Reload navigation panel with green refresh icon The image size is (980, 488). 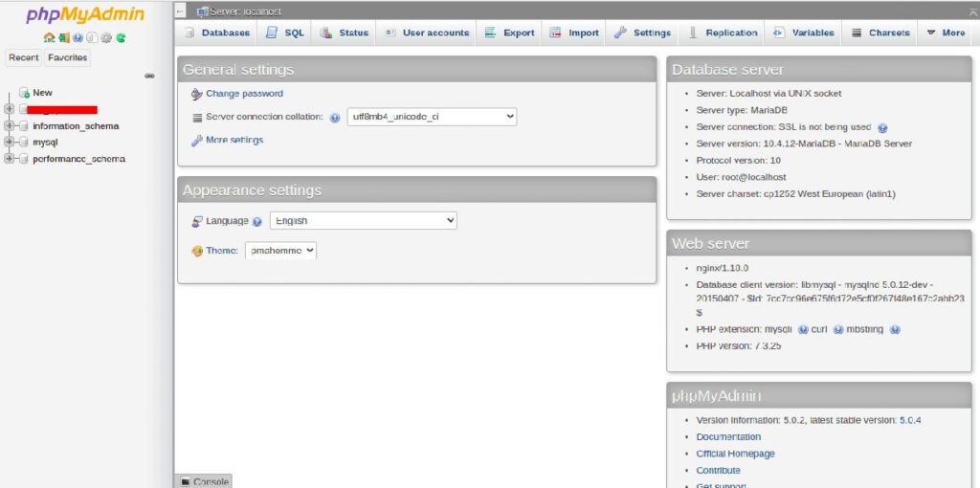click(x=121, y=37)
